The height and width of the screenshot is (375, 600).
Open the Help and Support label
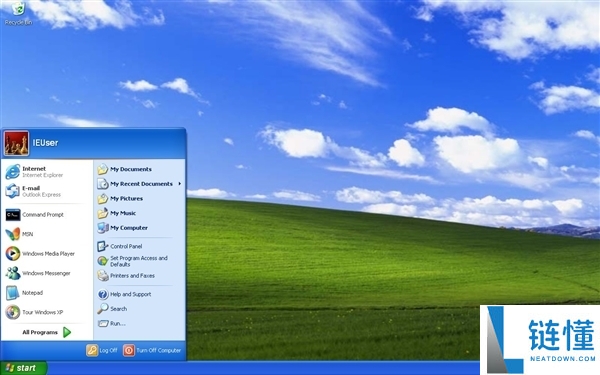point(130,294)
